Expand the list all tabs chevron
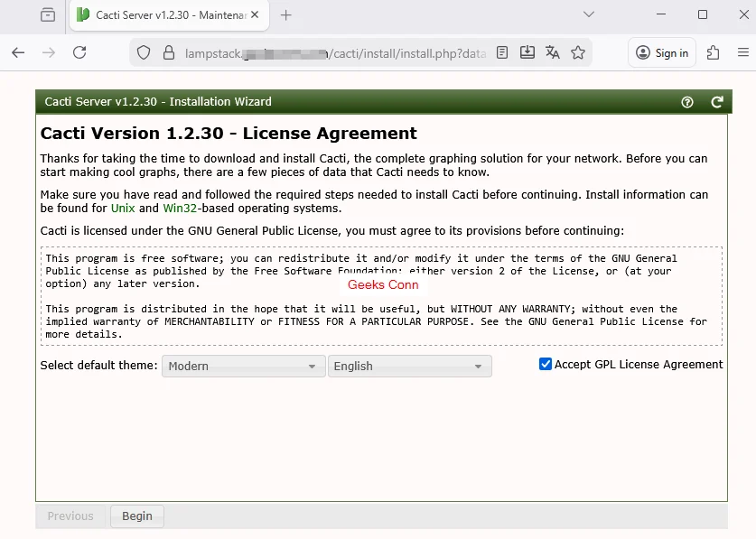 coord(589,14)
